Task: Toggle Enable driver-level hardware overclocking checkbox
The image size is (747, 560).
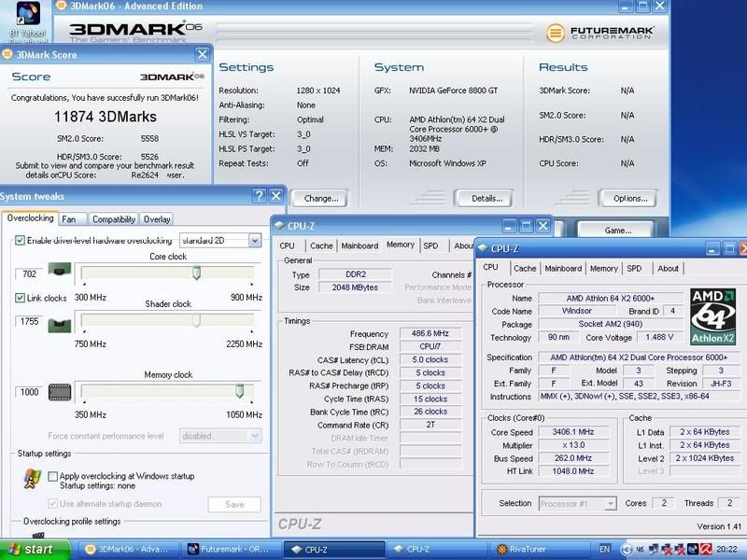Action: click(x=21, y=240)
